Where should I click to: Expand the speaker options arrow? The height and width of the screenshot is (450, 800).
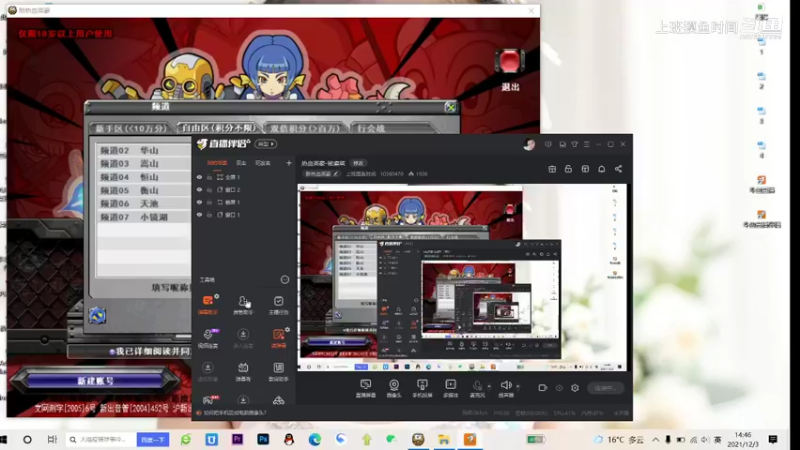click(x=517, y=386)
